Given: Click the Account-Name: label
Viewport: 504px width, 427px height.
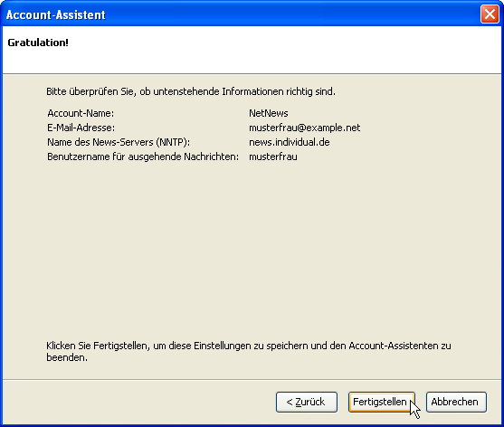Looking at the screenshot, I should (x=81, y=113).
